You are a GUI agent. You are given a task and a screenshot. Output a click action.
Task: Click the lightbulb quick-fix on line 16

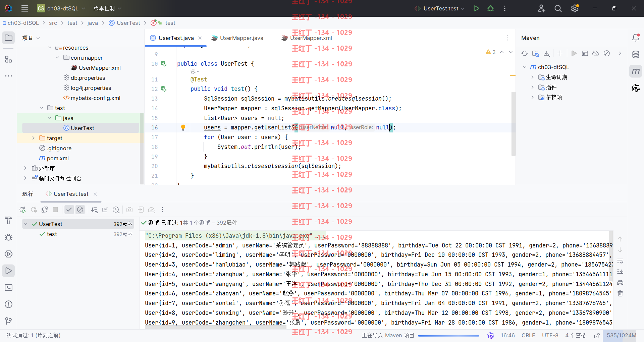click(183, 127)
